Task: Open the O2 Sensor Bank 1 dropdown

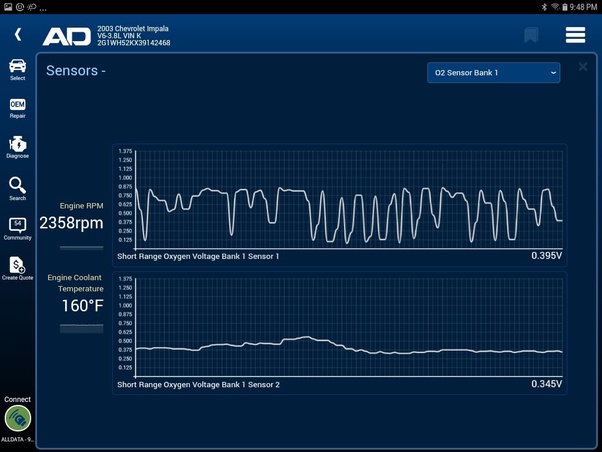Action: [493, 73]
